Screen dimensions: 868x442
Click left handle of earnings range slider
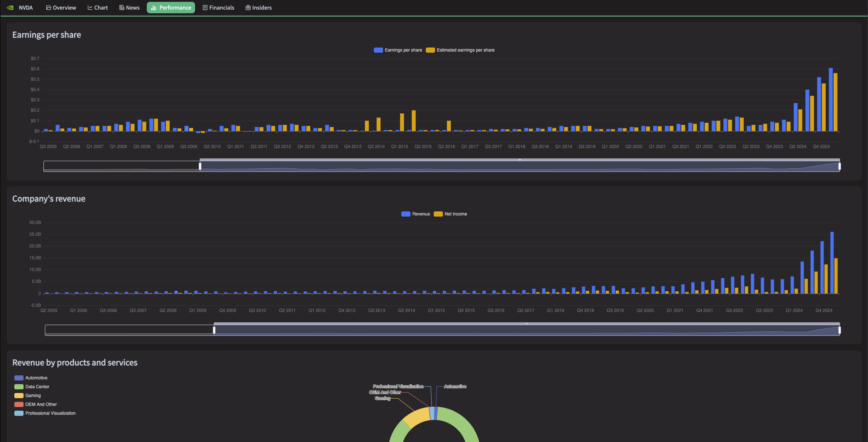coord(200,166)
